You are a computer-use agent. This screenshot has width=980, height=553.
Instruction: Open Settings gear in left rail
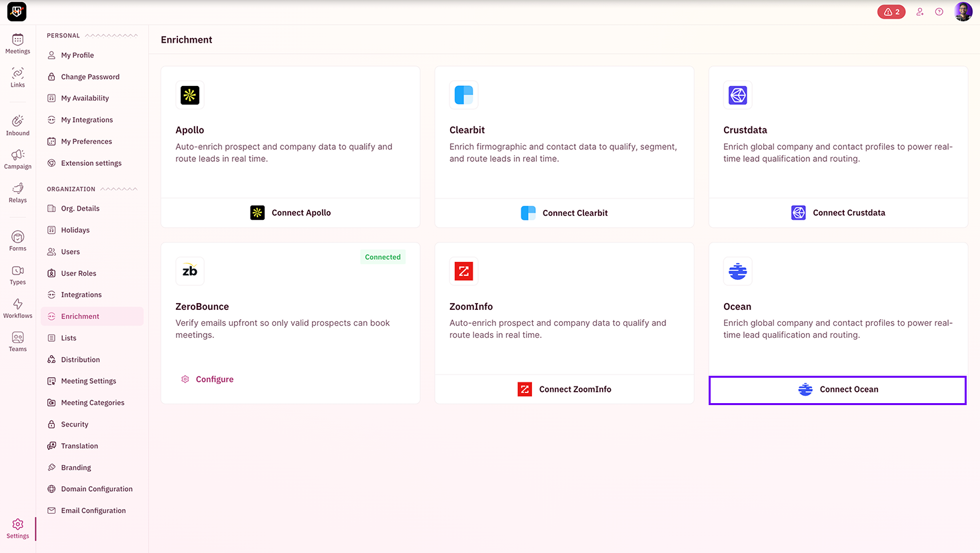click(17, 528)
